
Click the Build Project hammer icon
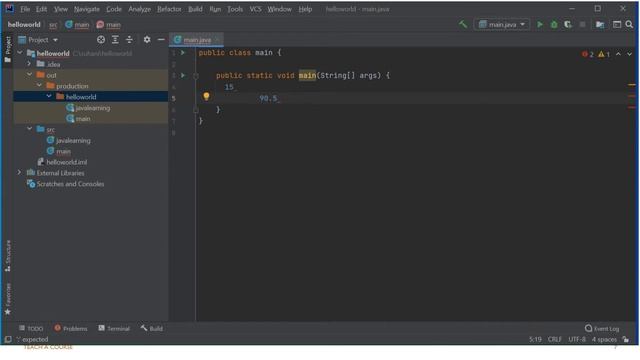pos(462,24)
